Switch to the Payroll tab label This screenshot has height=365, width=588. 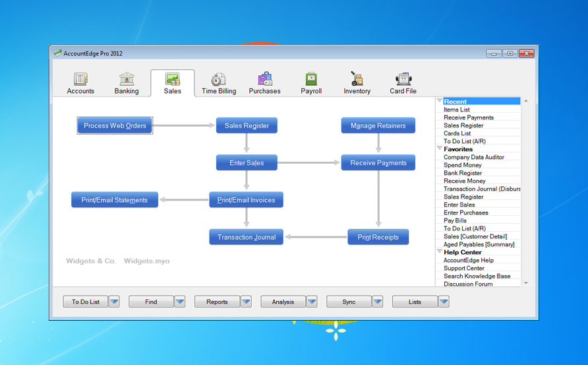(311, 91)
